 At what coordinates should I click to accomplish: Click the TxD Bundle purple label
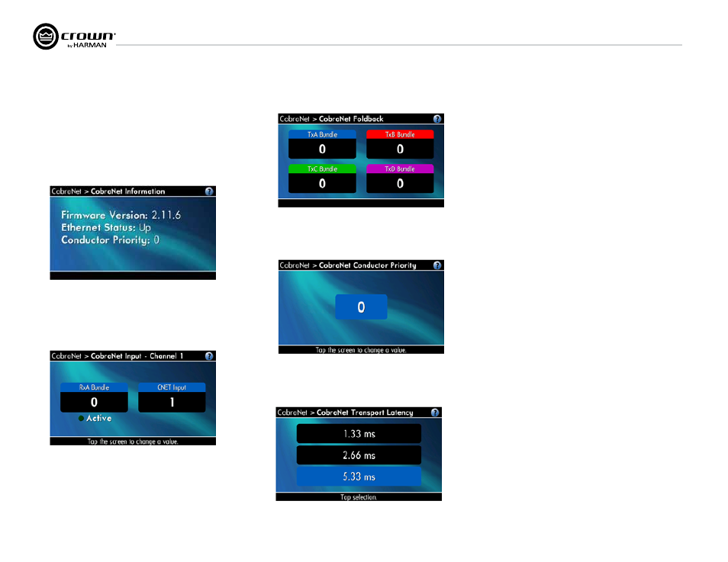400,169
